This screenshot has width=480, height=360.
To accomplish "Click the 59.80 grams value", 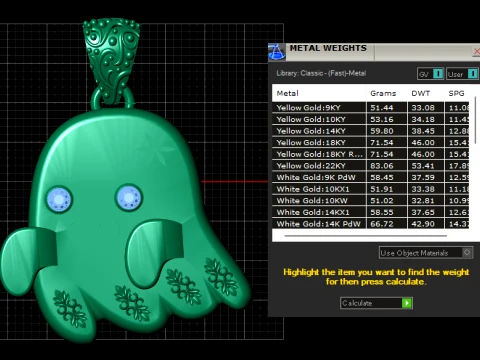I will (x=382, y=131).
